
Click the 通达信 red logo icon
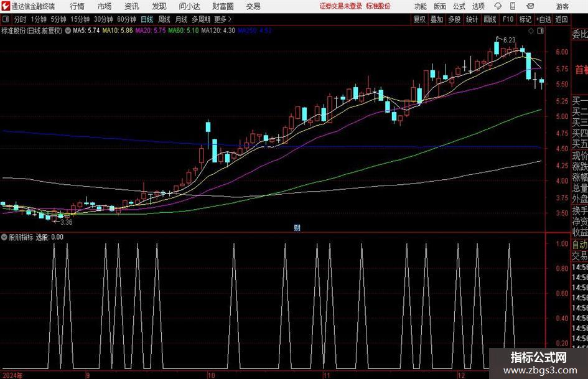pos(6,6)
